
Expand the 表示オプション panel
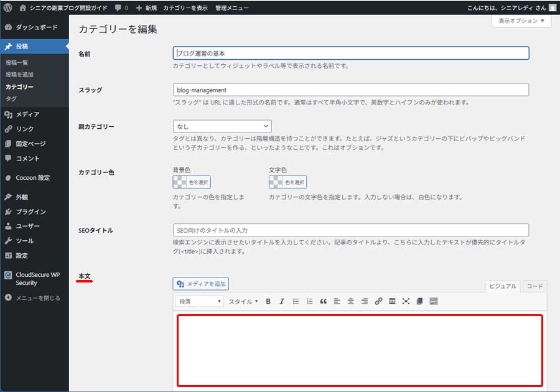pyautogui.click(x=520, y=21)
